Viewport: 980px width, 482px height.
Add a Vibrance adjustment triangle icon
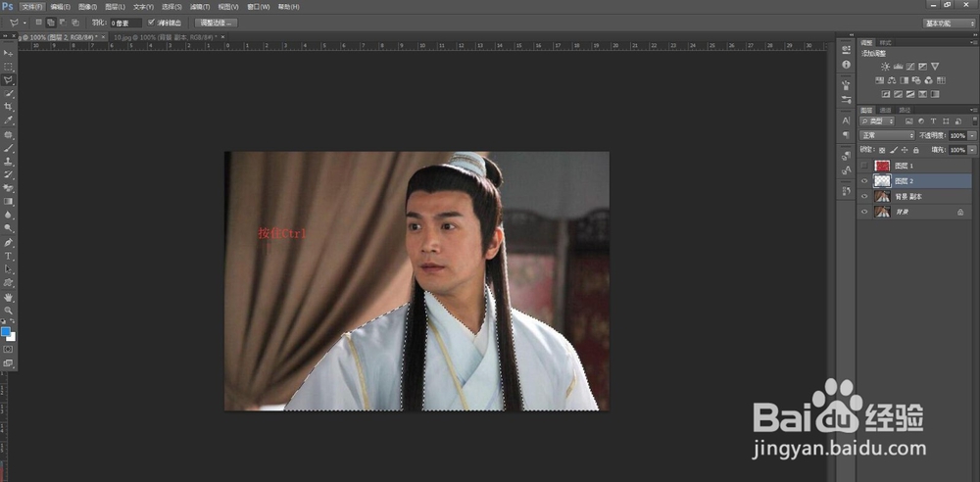pyautogui.click(x=935, y=67)
